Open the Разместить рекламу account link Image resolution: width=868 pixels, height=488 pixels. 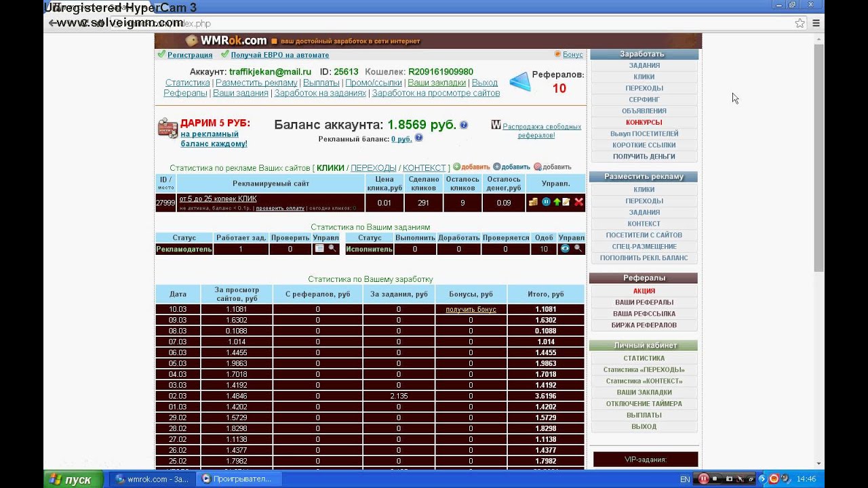coord(256,83)
